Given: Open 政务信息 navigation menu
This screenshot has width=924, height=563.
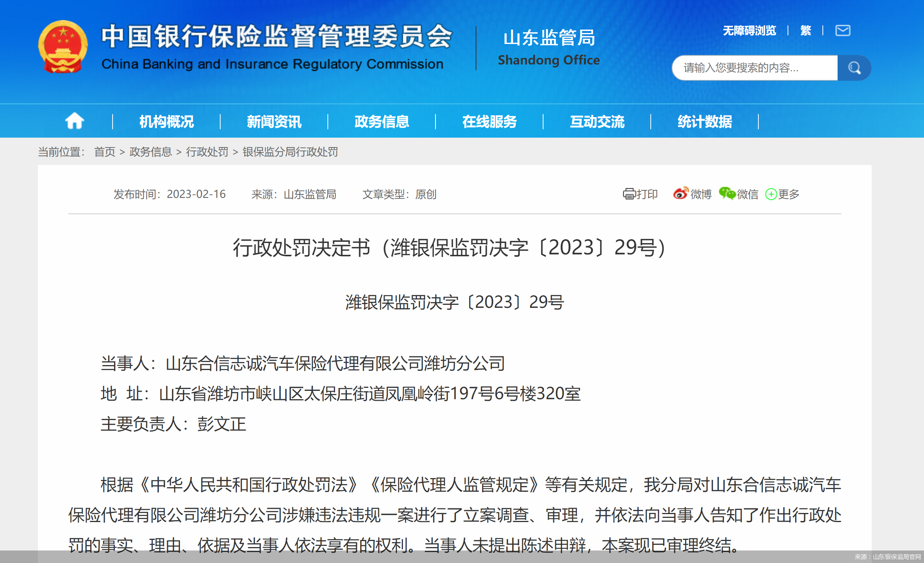Looking at the screenshot, I should pyautogui.click(x=382, y=122).
